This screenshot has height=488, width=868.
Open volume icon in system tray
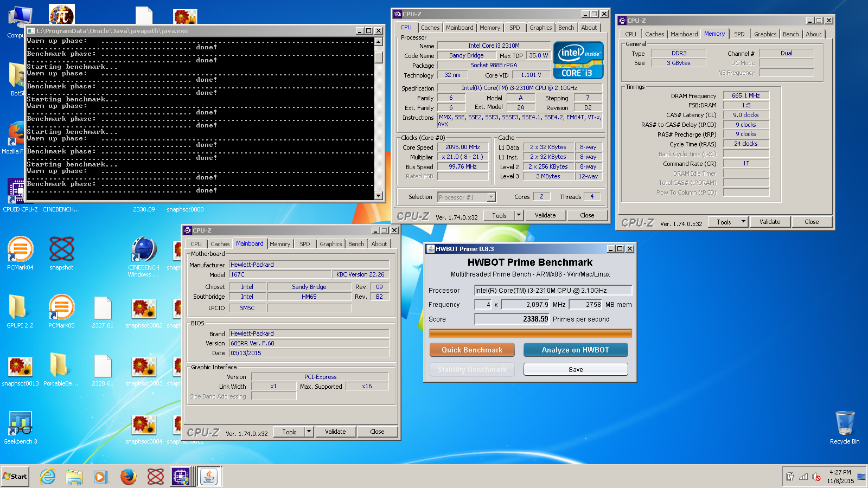click(x=816, y=477)
